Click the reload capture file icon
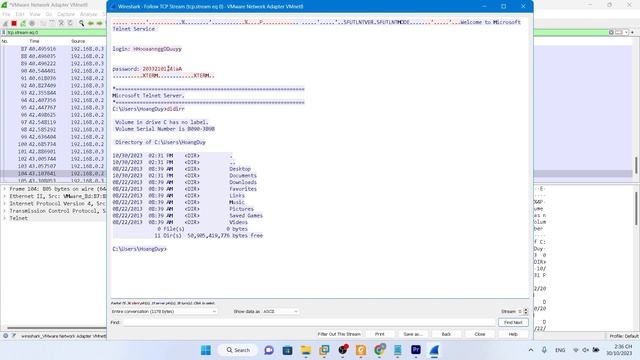The width and height of the screenshot is (640, 360). pyautogui.click(x=70, y=23)
